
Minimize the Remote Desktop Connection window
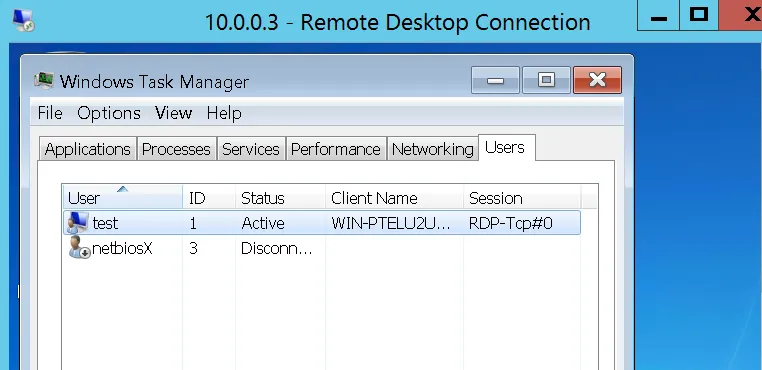tap(658, 15)
